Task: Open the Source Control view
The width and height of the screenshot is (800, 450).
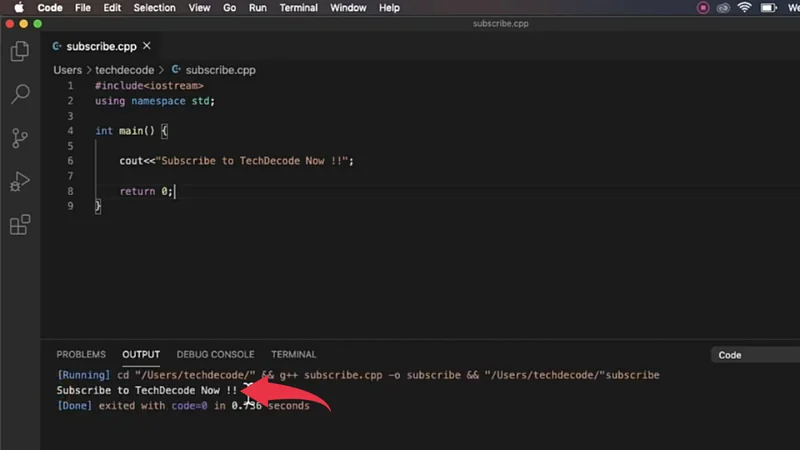Action: 20,138
